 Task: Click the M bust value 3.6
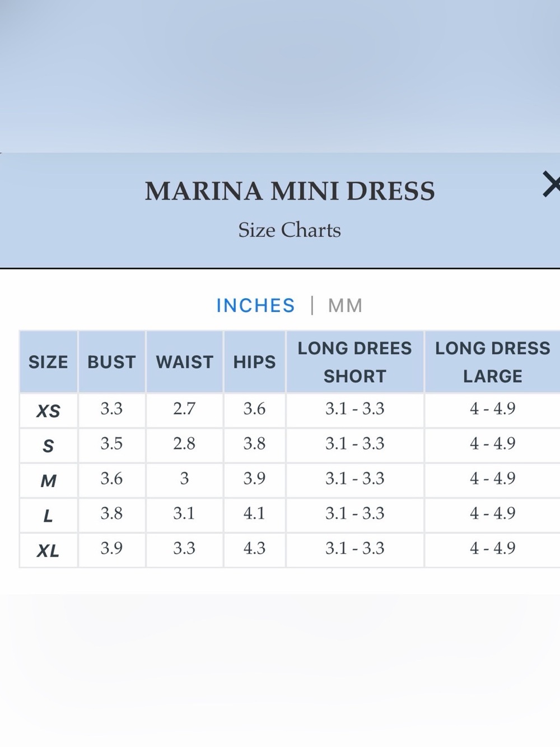pos(111,479)
